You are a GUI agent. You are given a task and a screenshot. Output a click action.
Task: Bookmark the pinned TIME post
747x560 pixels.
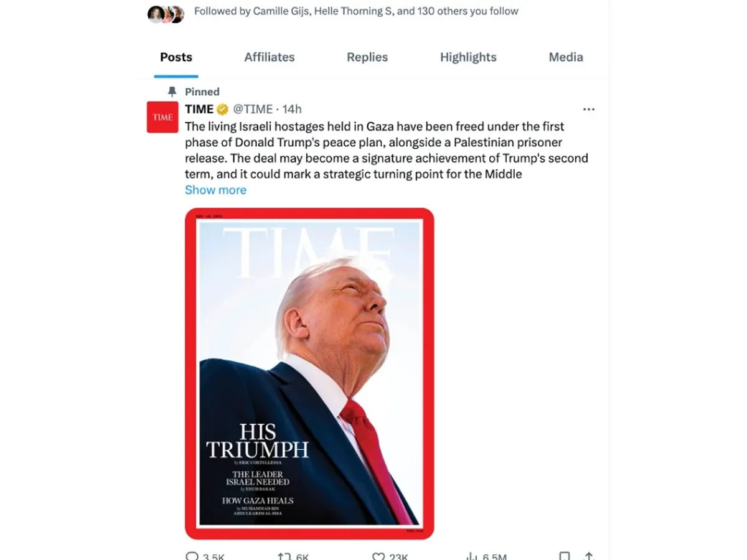[564, 556]
